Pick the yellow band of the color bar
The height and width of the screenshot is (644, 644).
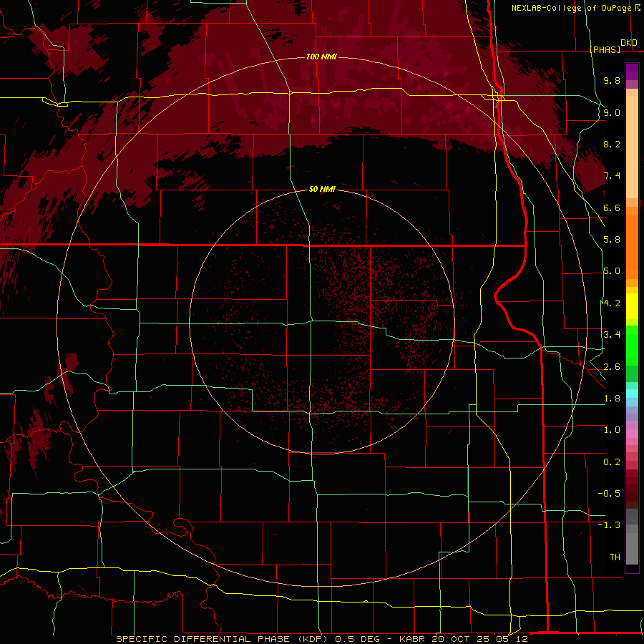[632, 306]
